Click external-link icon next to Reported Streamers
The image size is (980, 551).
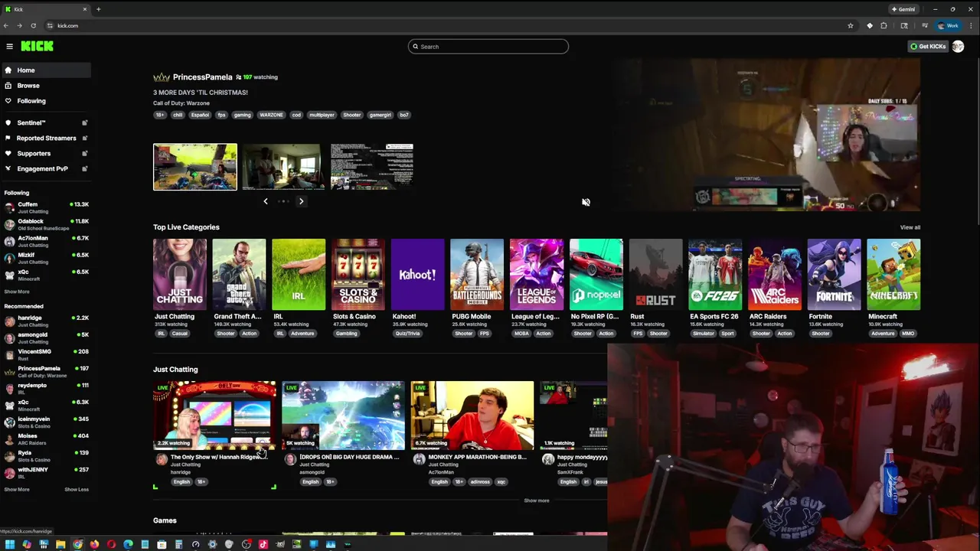85,139
